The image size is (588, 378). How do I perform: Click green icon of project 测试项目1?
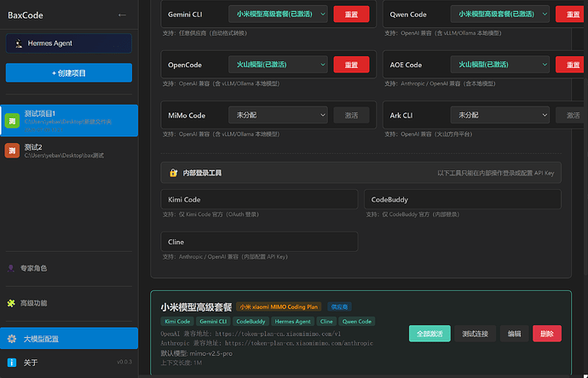click(x=12, y=121)
